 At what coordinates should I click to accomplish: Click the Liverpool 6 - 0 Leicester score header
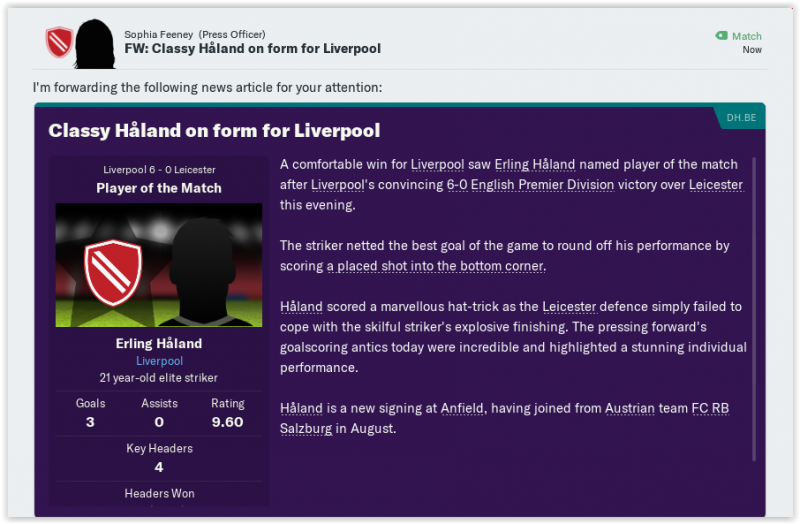tap(159, 170)
